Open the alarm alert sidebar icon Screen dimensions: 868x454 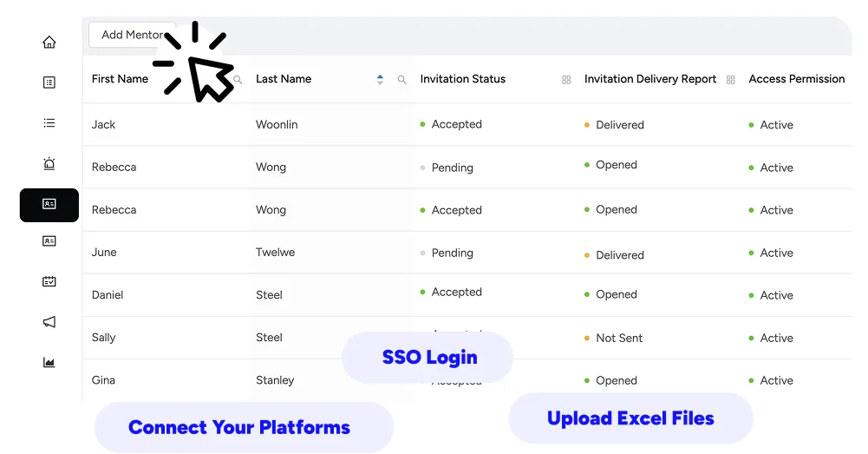[49, 163]
